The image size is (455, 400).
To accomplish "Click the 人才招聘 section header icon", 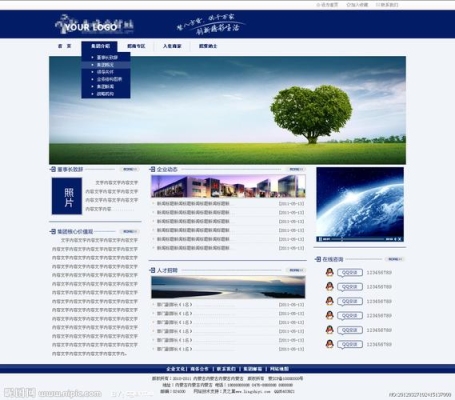I will coord(152,270).
